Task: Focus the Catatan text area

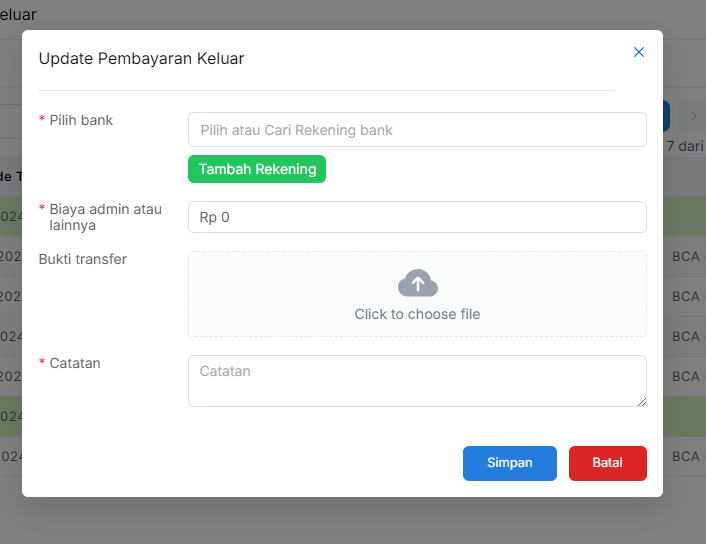Action: pyautogui.click(x=417, y=380)
